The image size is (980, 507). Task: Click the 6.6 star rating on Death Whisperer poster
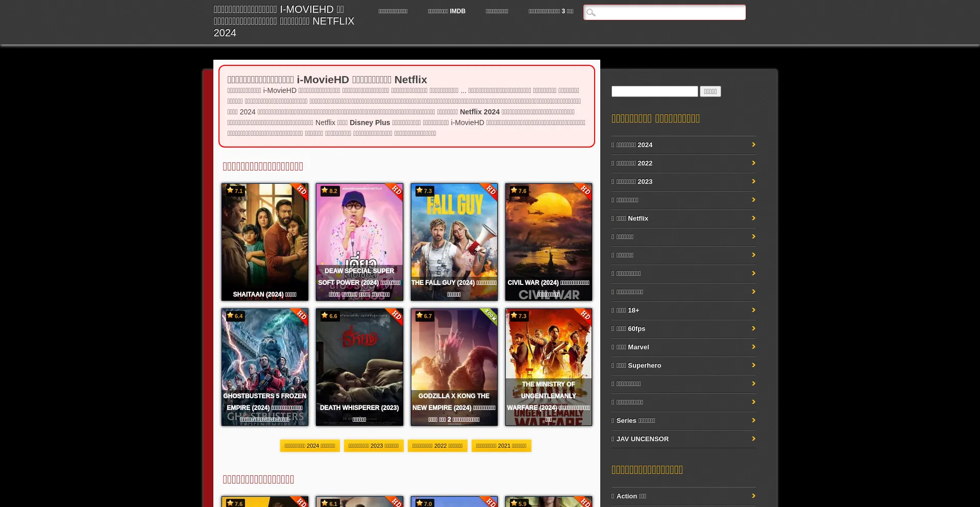coord(329,316)
